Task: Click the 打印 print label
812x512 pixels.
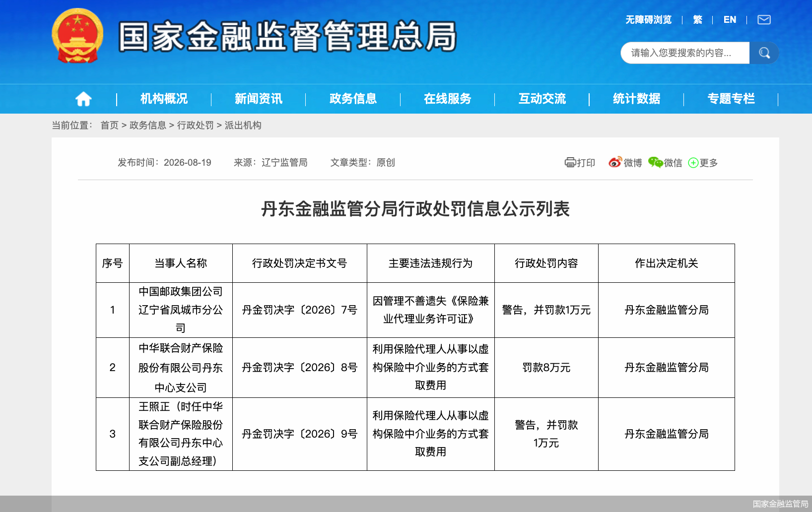Action: (x=586, y=163)
